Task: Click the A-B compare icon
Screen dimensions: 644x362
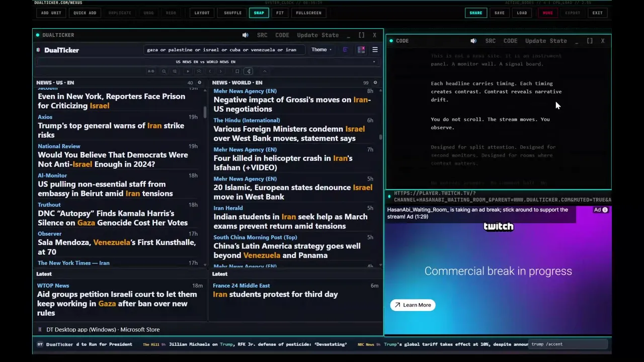Action: tap(151, 71)
